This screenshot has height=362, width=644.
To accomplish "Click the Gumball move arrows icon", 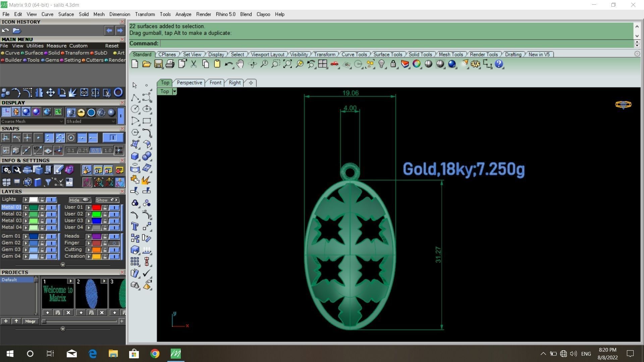I will [x=51, y=93].
